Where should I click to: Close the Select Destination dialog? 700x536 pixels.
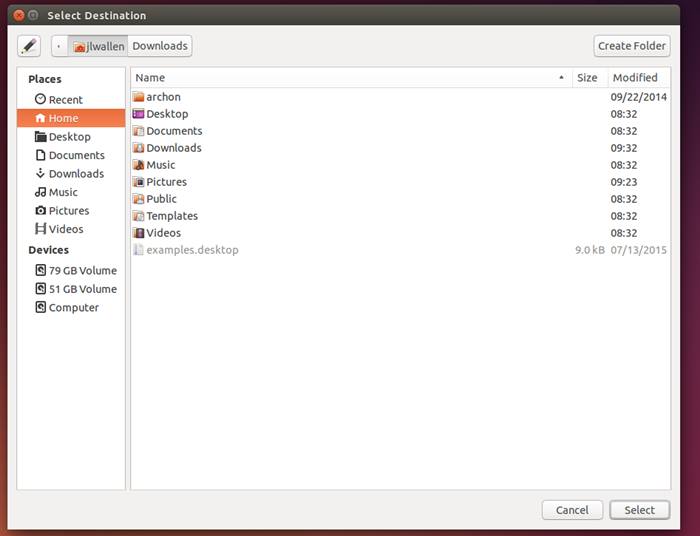[x=19, y=15]
